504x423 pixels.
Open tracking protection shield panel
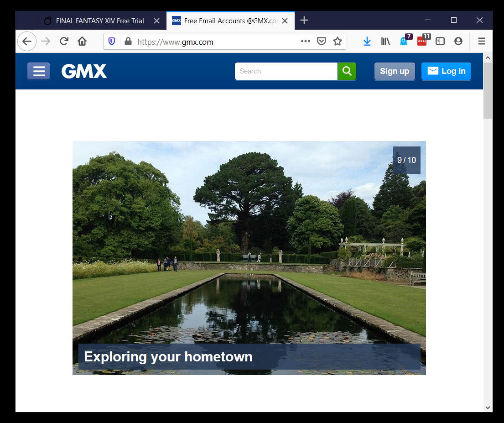click(x=112, y=42)
